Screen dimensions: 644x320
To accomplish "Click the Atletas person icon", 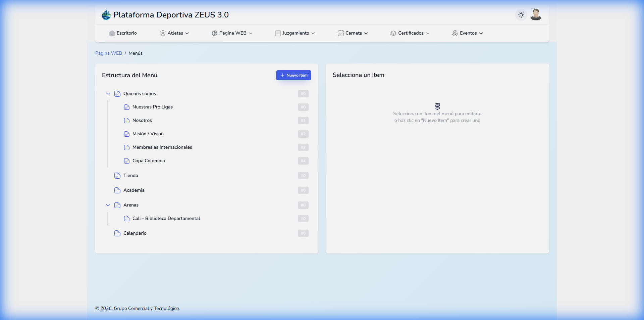I will pos(163,33).
